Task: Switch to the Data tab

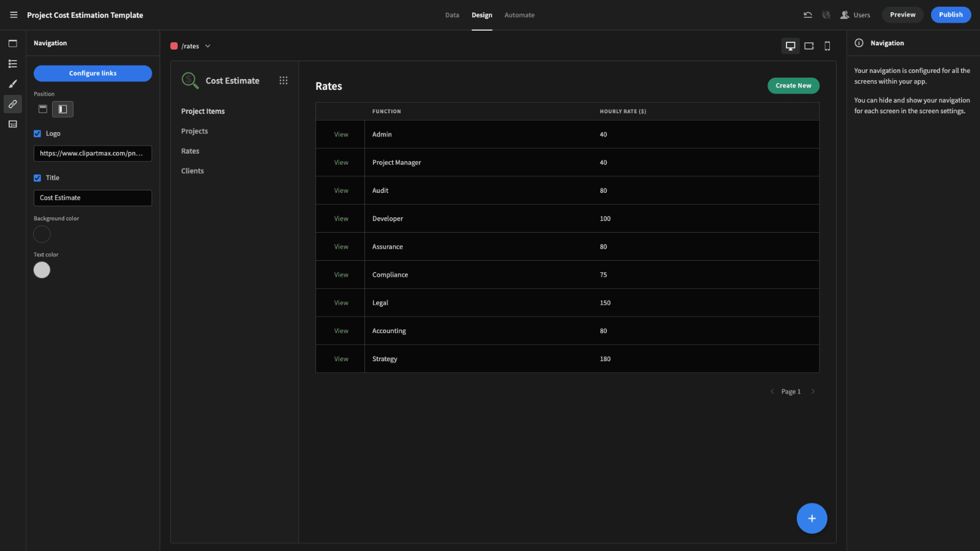Action: tap(452, 15)
